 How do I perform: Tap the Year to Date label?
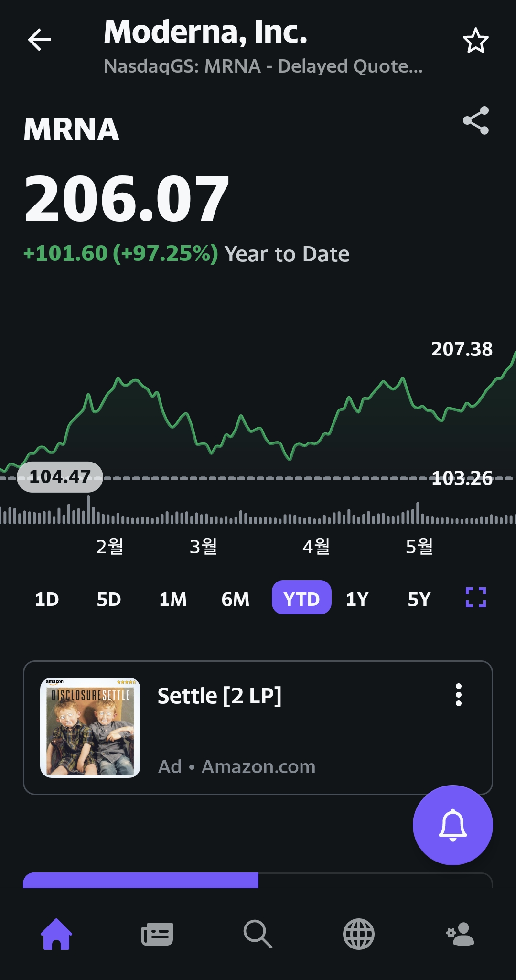click(287, 254)
